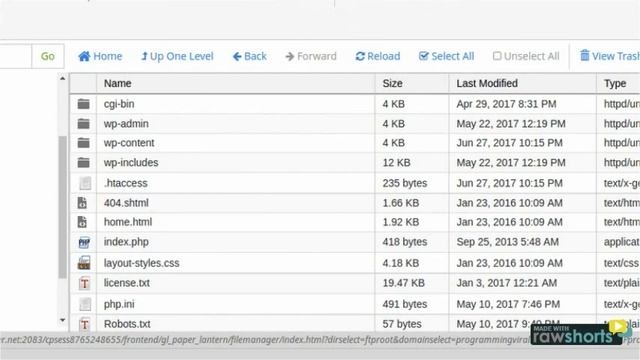Select the cgi-bin folder name
The image size is (640, 360).
pyautogui.click(x=119, y=104)
